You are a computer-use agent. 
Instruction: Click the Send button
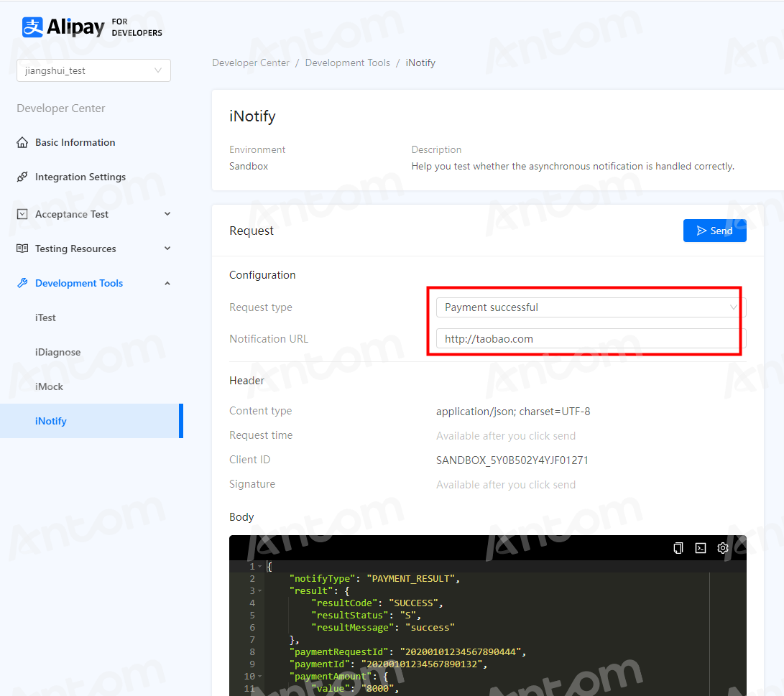(714, 231)
